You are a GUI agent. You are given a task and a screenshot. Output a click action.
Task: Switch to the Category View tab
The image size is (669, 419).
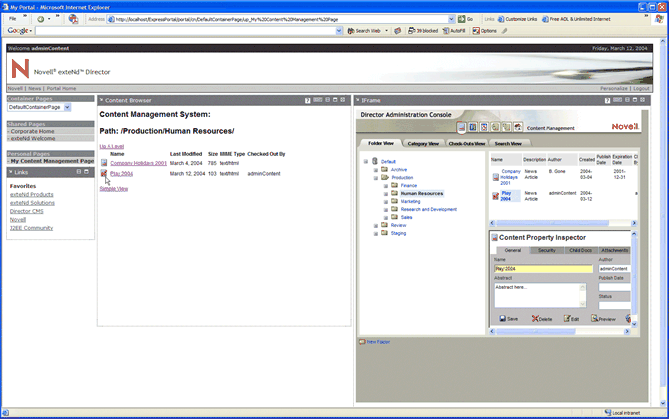click(423, 143)
